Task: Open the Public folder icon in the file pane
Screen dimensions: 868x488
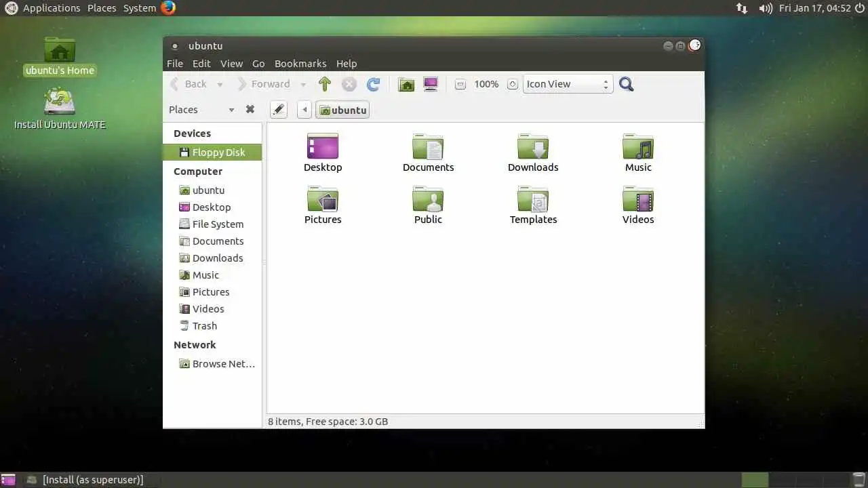Action: pyautogui.click(x=428, y=199)
